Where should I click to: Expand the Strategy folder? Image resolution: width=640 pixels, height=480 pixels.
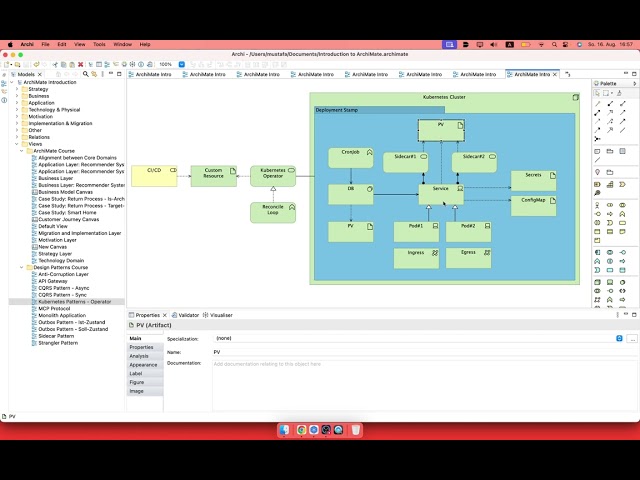tap(17, 89)
